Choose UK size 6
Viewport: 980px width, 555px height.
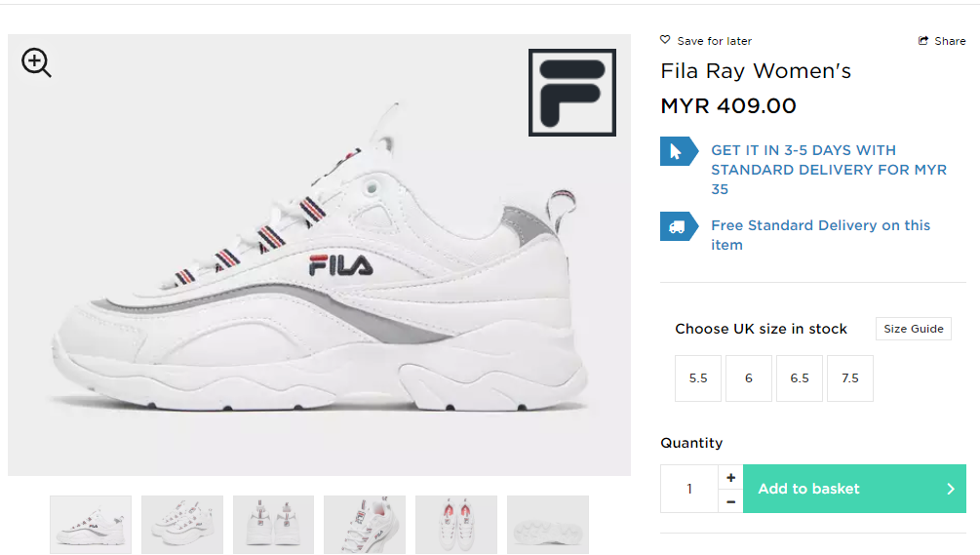click(749, 378)
